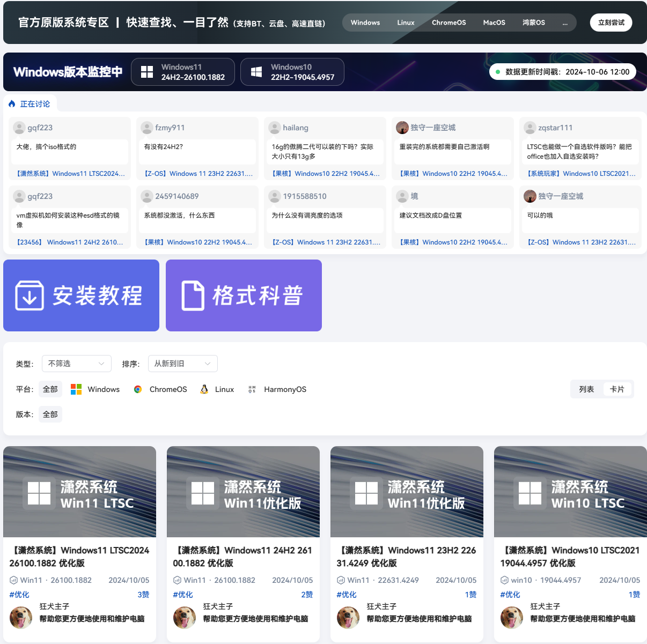This screenshot has height=644, width=647.
Task: Select 全部 under the 版本 filter
Action: [x=50, y=414]
